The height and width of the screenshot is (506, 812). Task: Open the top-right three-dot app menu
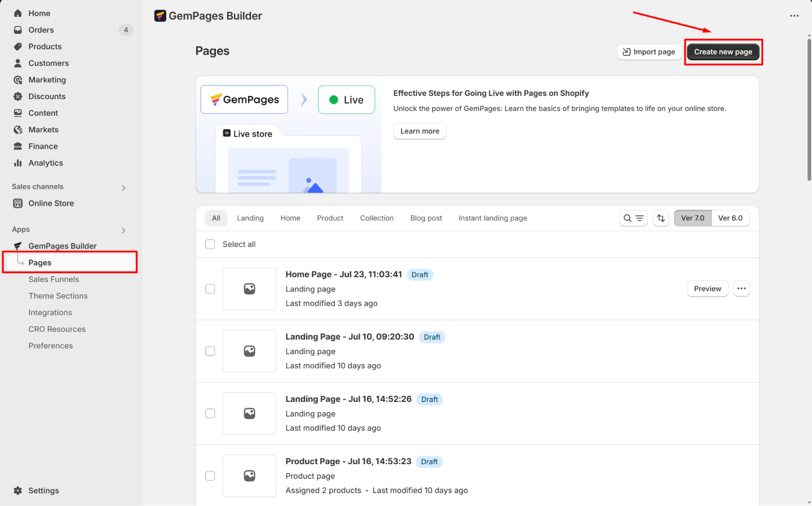[794, 16]
